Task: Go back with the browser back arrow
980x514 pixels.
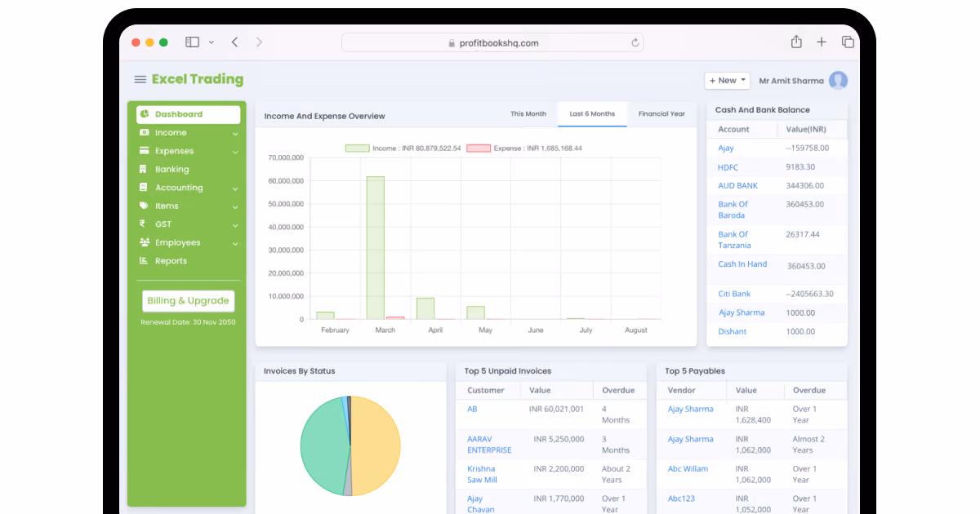Action: pos(234,42)
